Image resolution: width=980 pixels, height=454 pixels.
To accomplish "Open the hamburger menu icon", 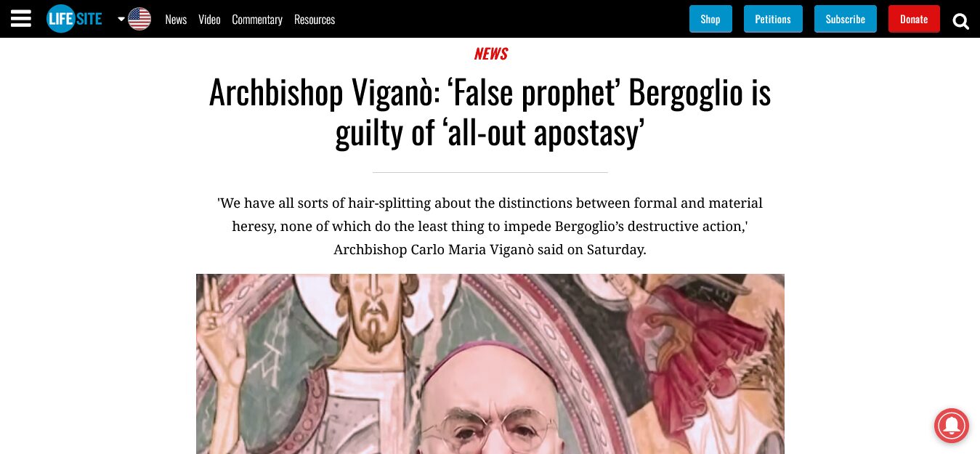I will coord(21,19).
